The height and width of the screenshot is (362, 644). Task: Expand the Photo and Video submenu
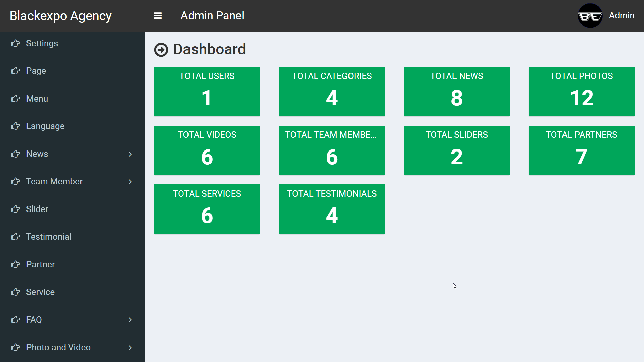pos(130,348)
